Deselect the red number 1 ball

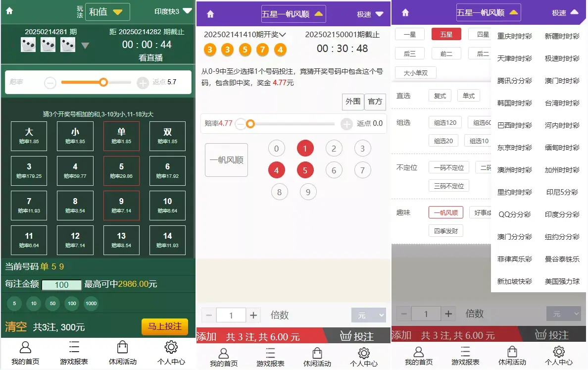click(x=305, y=148)
